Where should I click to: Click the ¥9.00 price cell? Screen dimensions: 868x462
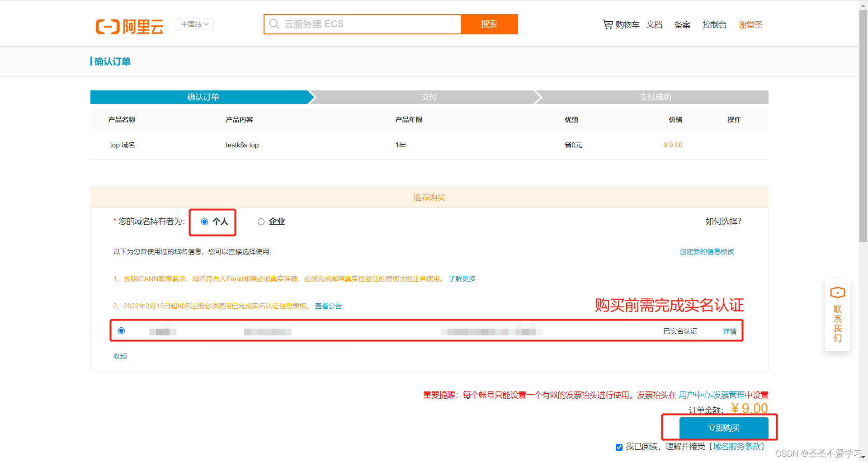point(673,145)
